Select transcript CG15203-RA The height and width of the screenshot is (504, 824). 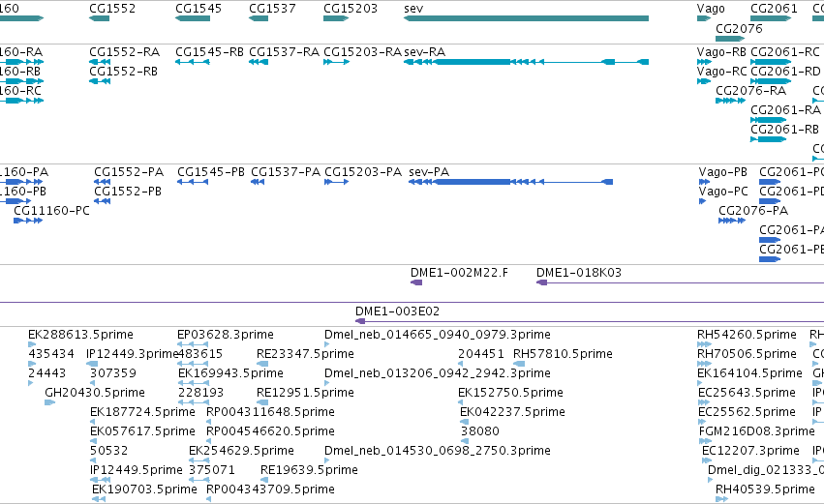click(336, 62)
